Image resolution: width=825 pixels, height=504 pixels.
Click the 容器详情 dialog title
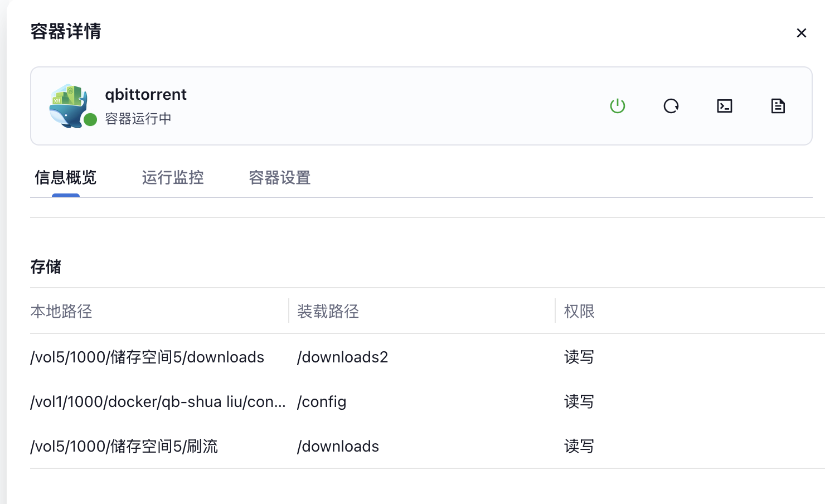[66, 31]
